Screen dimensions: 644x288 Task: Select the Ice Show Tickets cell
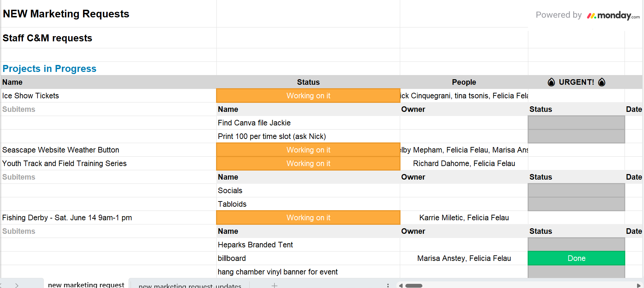coord(108,96)
